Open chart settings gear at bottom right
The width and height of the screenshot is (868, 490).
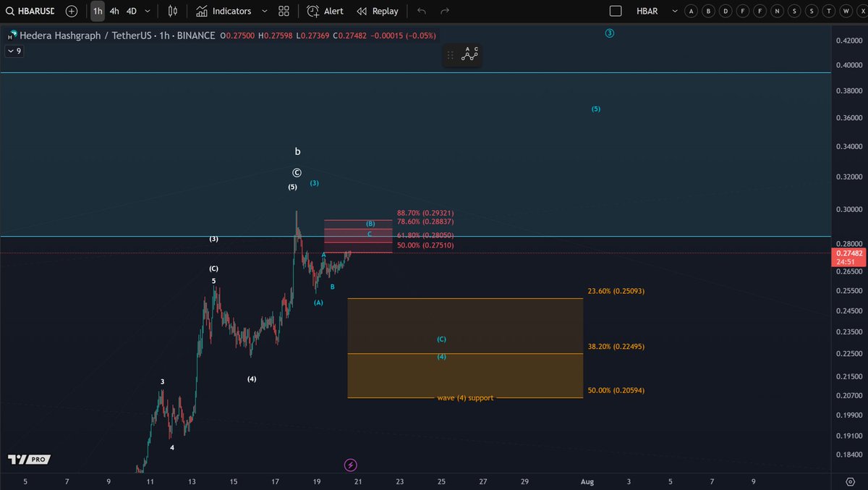click(x=850, y=481)
